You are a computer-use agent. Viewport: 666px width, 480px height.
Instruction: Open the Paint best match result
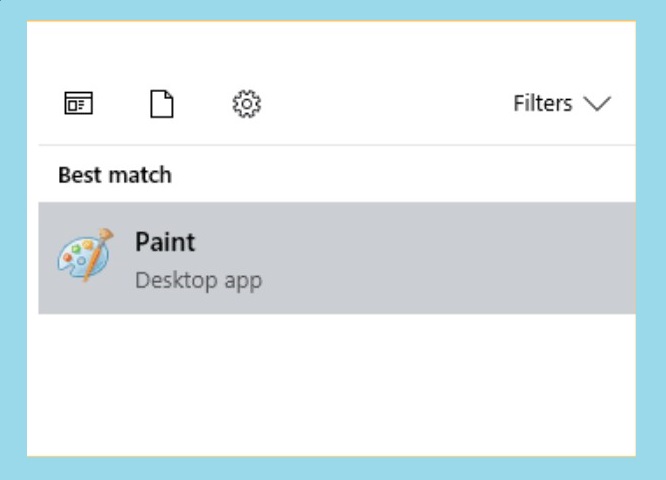click(x=337, y=258)
